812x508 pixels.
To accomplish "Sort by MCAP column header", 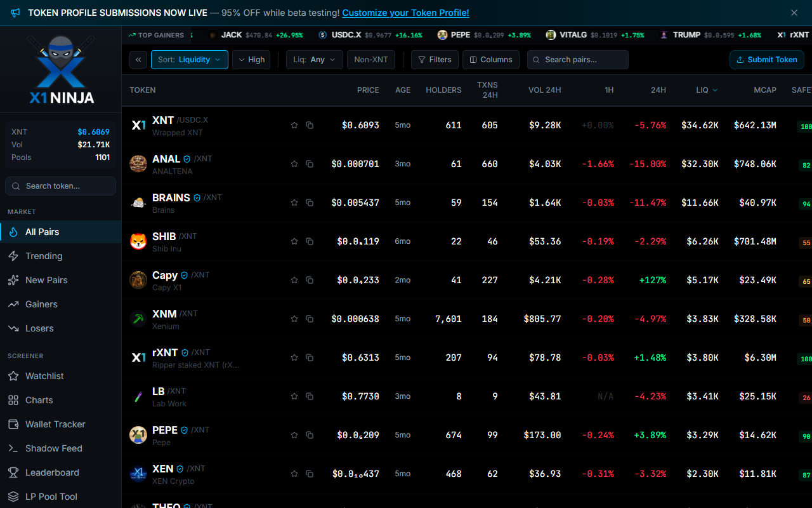I will click(x=765, y=90).
